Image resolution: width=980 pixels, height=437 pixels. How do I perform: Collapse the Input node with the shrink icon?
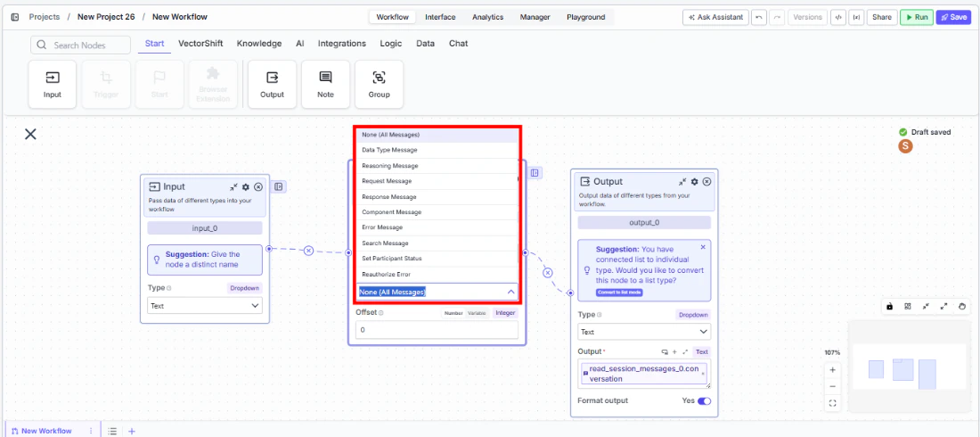[233, 186]
